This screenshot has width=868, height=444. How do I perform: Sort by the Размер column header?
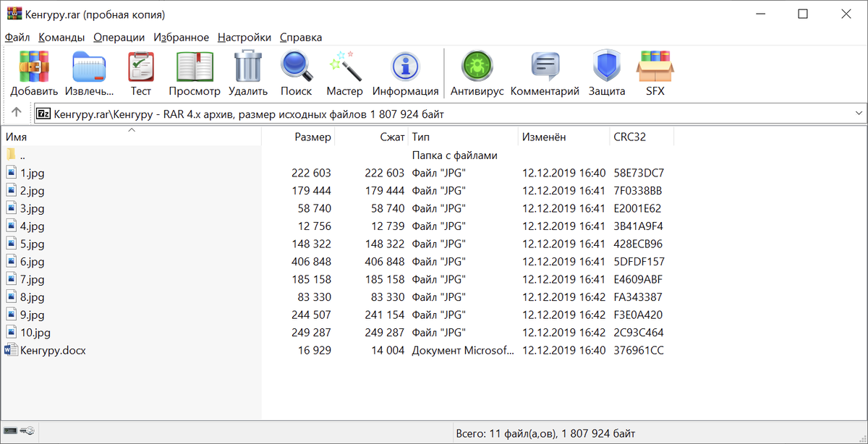click(298, 137)
